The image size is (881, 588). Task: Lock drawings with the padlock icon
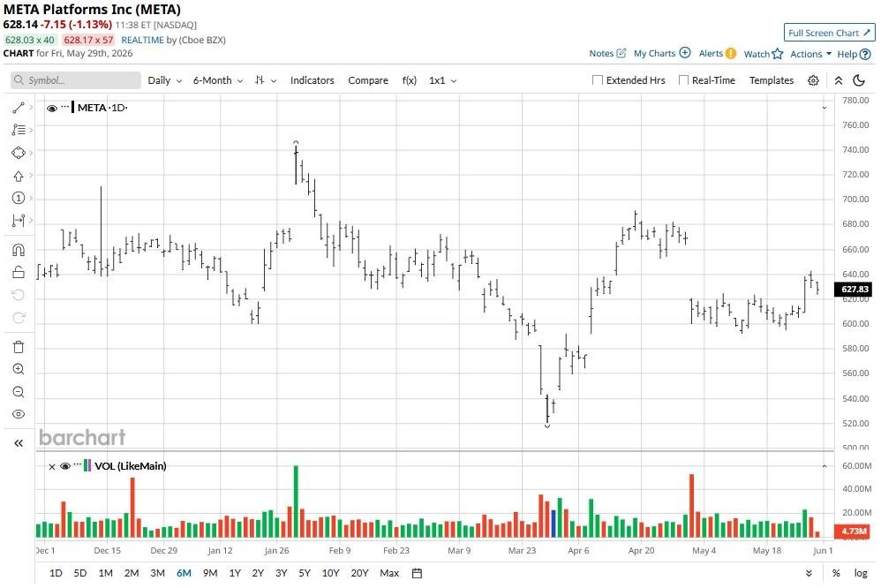pos(18,272)
